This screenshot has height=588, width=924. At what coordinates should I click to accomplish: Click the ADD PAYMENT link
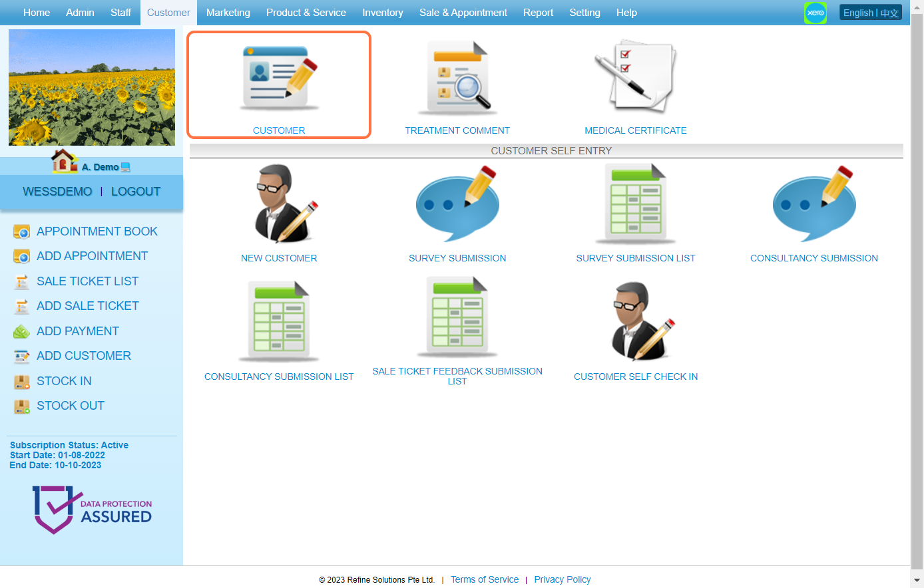point(78,331)
